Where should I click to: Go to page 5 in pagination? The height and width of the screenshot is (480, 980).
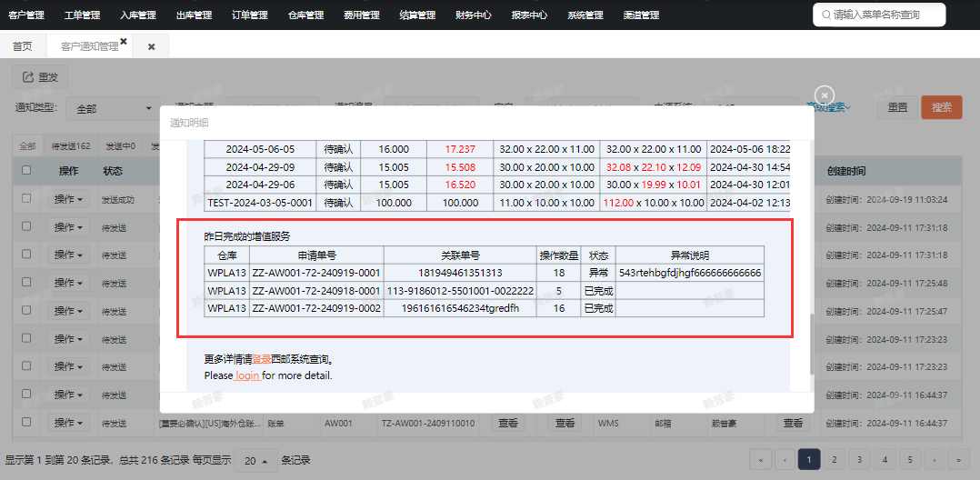[x=910, y=459]
